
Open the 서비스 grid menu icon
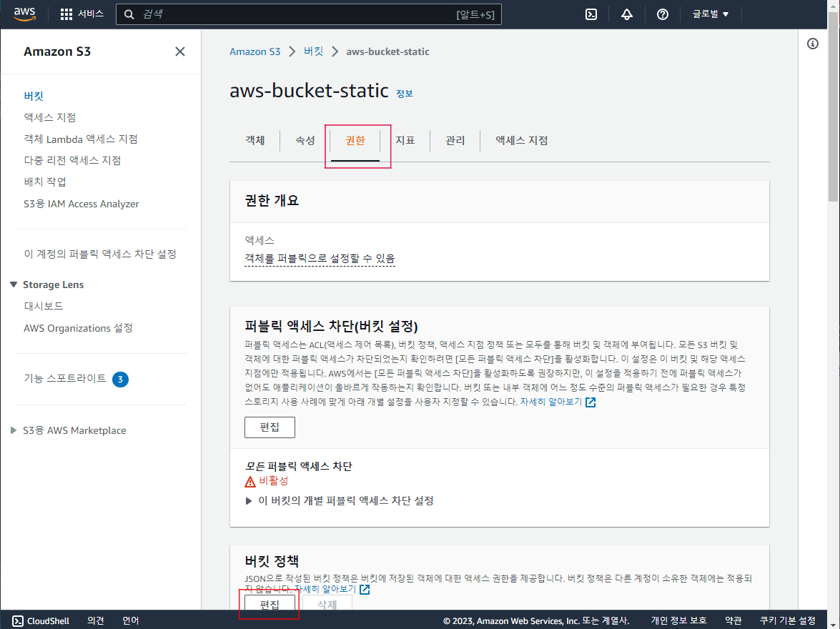pos(66,14)
